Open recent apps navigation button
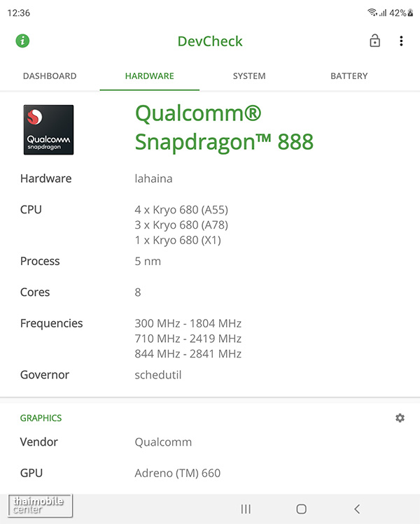The height and width of the screenshot is (524, 420). [x=246, y=509]
